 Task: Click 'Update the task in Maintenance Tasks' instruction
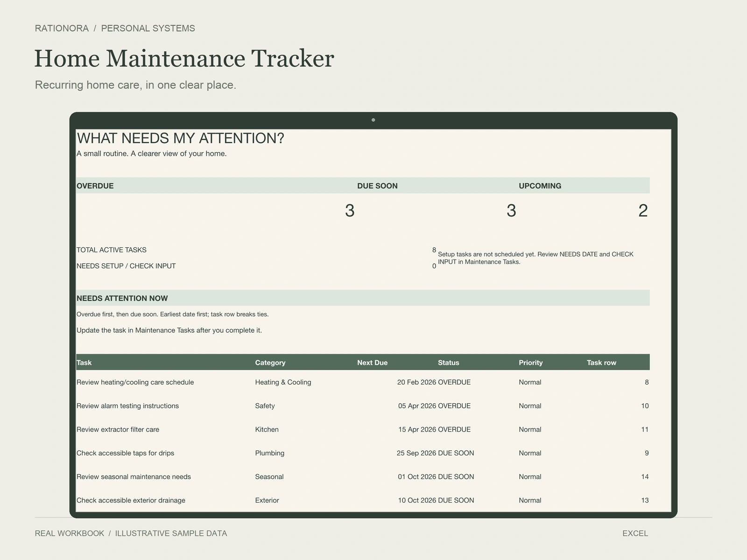click(169, 330)
